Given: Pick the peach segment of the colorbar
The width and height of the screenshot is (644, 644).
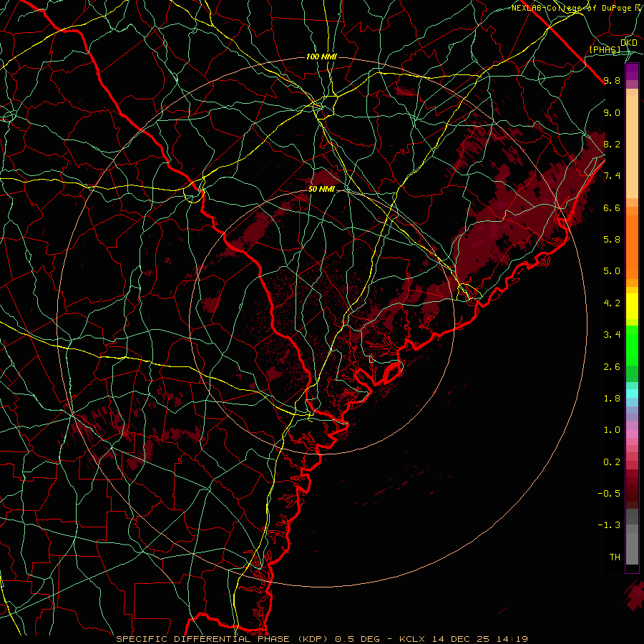Looking at the screenshot, I should click(x=632, y=147).
